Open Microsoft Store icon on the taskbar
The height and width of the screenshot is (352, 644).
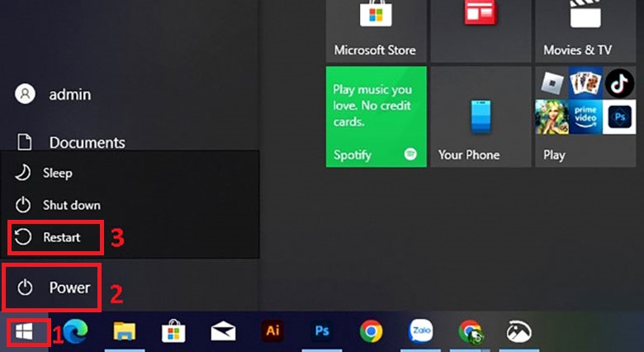173,332
